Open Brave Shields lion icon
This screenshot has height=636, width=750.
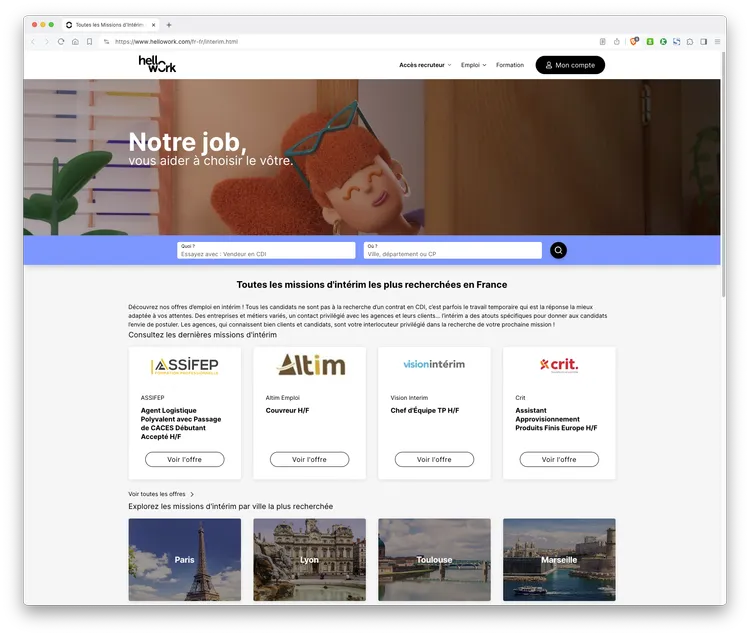tap(634, 42)
